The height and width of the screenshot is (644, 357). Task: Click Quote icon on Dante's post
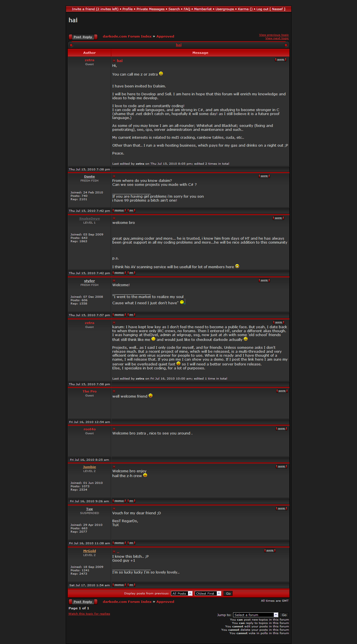click(264, 176)
